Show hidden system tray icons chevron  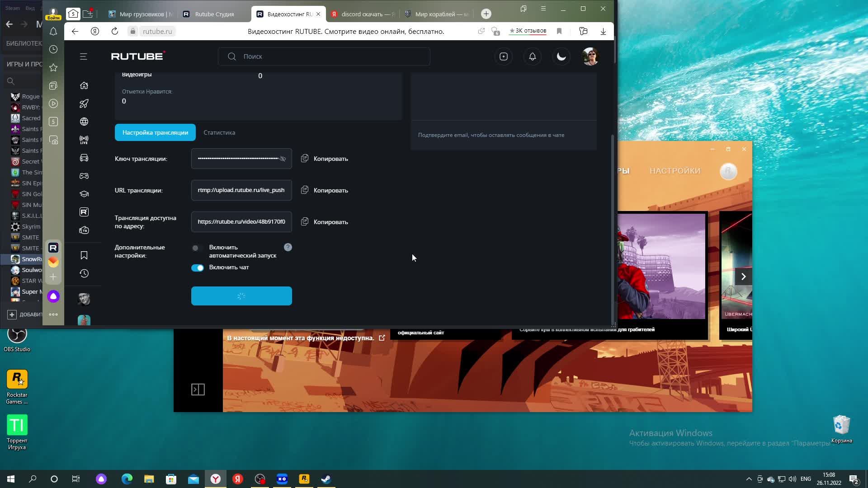749,479
